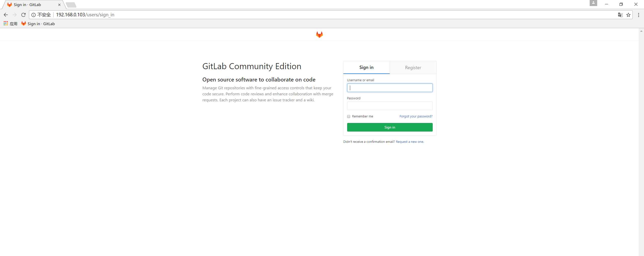Tick the Remember me checkbox
This screenshot has height=256, width=644.
[349, 116]
